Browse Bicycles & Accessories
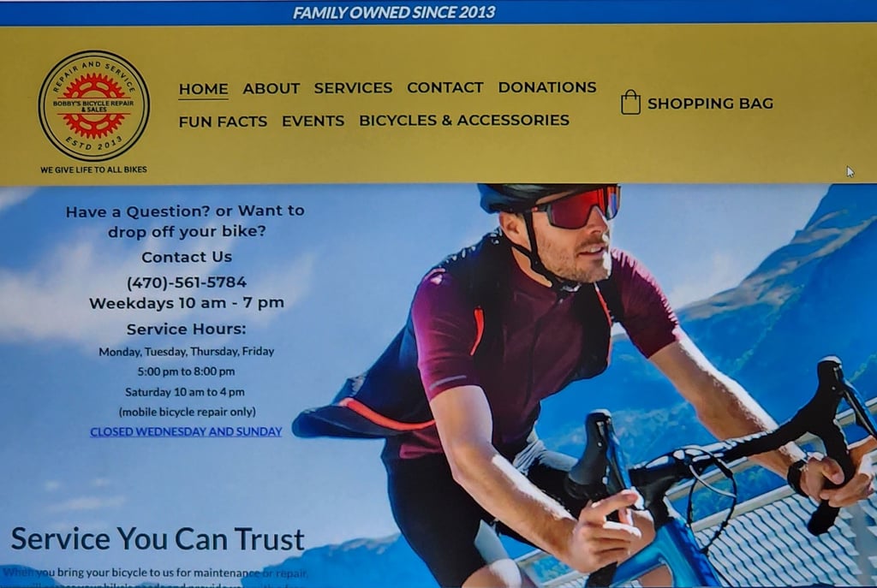 [x=463, y=120]
